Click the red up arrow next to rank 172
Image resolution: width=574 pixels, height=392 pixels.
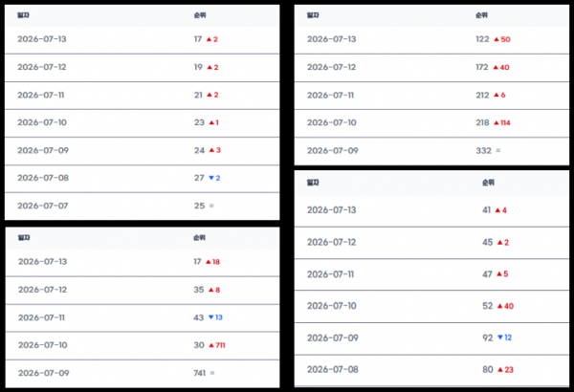coord(496,67)
